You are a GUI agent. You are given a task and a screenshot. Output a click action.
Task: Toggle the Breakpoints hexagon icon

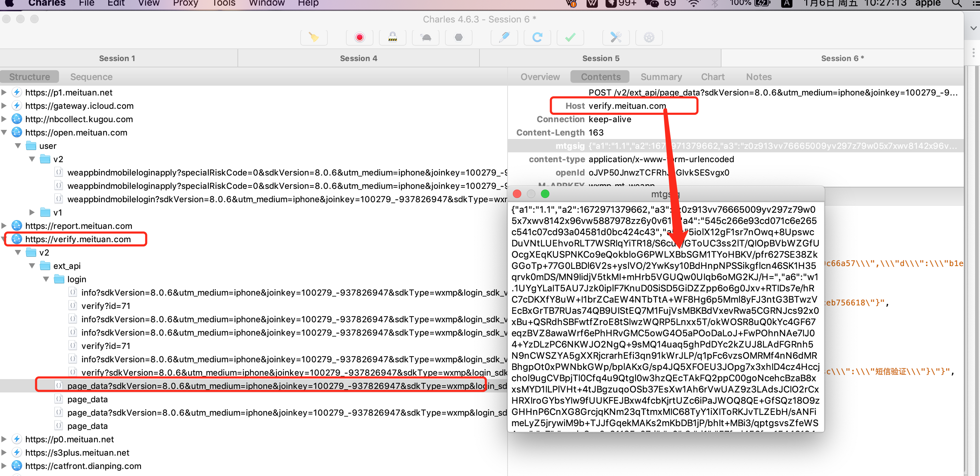pyautogui.click(x=459, y=37)
